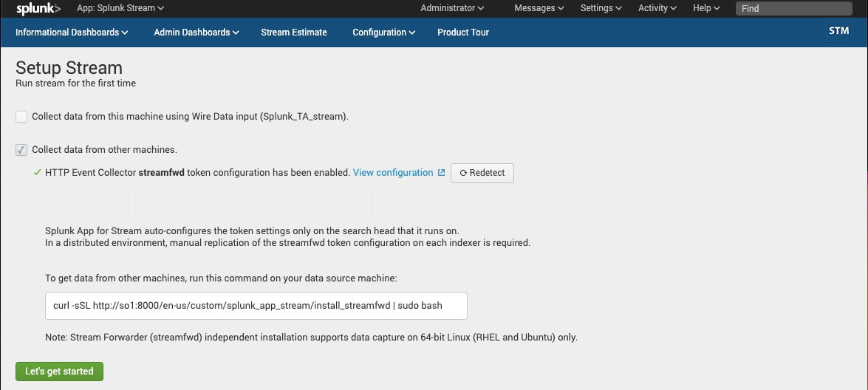This screenshot has height=390, width=868.
Task: Open Informational Dashboards menu
Action: (72, 32)
